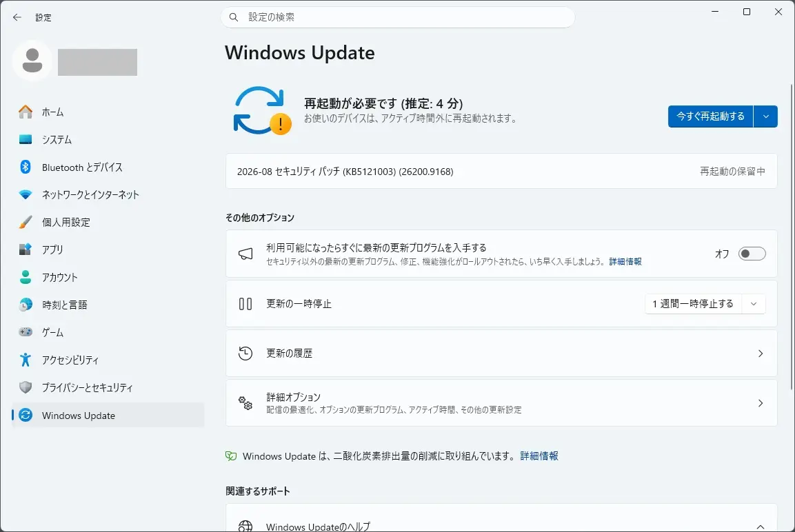Click the globe icon beside Windows Updateのヘルプ

tap(245, 526)
